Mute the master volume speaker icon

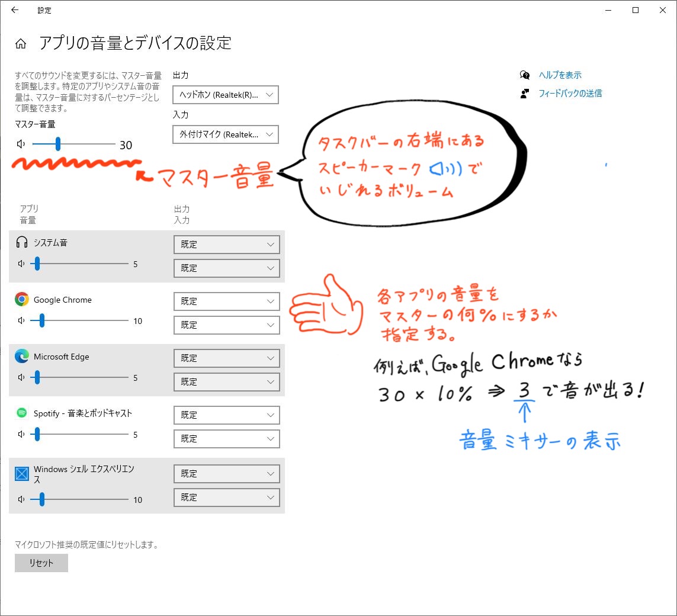pyautogui.click(x=22, y=143)
